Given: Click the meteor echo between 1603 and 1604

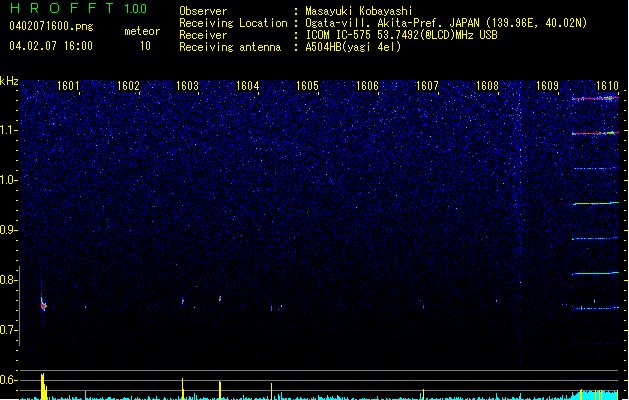Looking at the screenshot, I should pyautogui.click(x=220, y=298).
